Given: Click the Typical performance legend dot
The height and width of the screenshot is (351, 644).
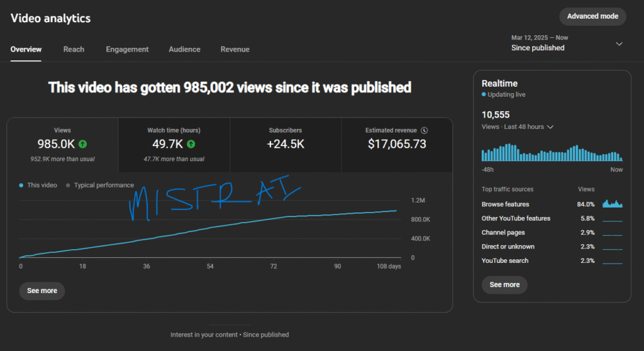Looking at the screenshot, I should [x=68, y=186].
